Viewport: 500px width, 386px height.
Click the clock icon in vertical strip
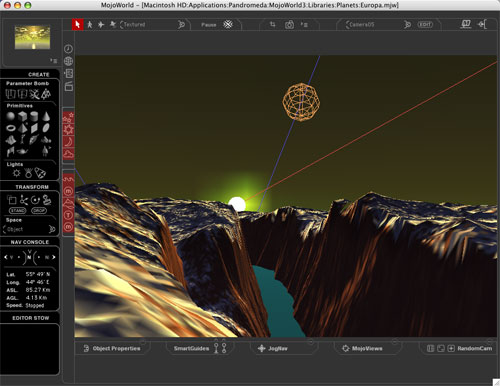point(68,49)
